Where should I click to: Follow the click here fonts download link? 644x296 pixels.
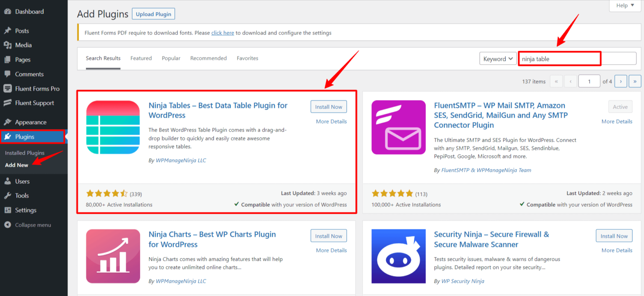tap(222, 32)
